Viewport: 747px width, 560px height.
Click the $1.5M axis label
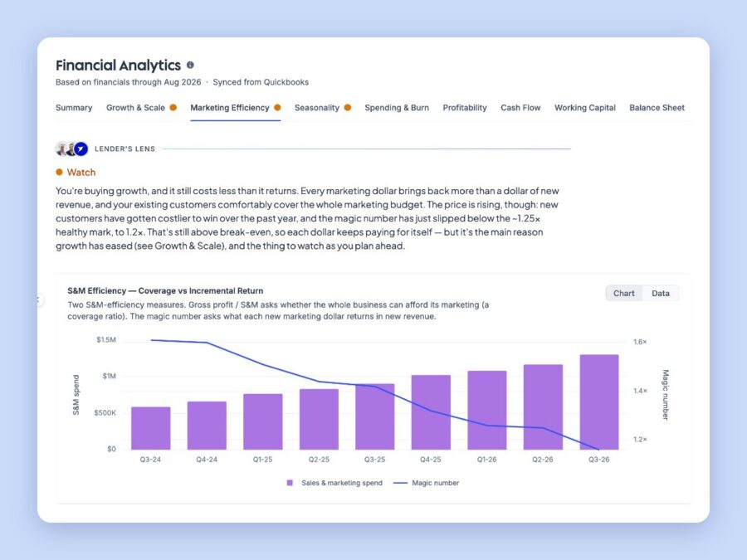point(105,340)
